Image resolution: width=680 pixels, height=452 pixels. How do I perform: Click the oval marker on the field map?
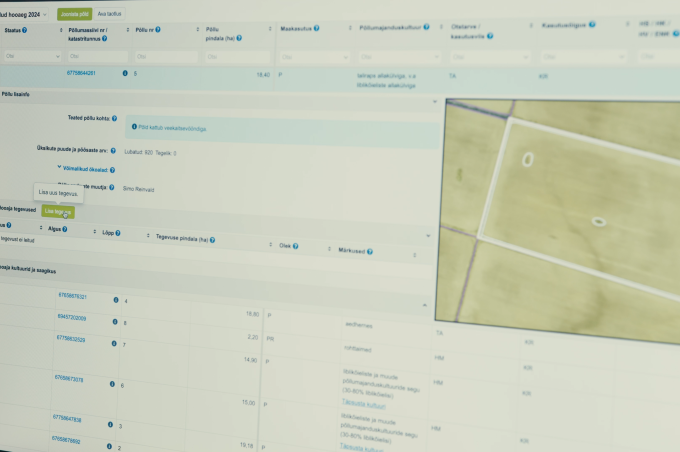(x=526, y=159)
